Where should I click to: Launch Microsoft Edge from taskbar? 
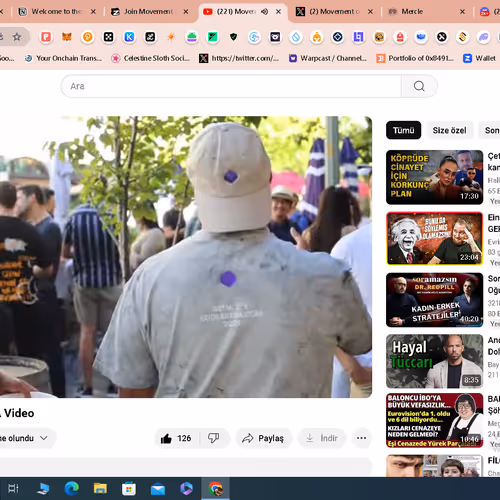click(x=71, y=489)
